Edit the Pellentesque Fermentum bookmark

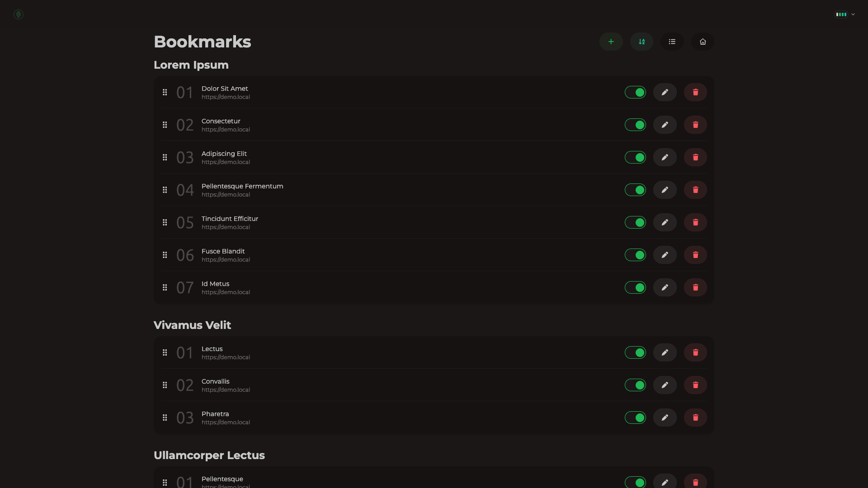pos(665,190)
